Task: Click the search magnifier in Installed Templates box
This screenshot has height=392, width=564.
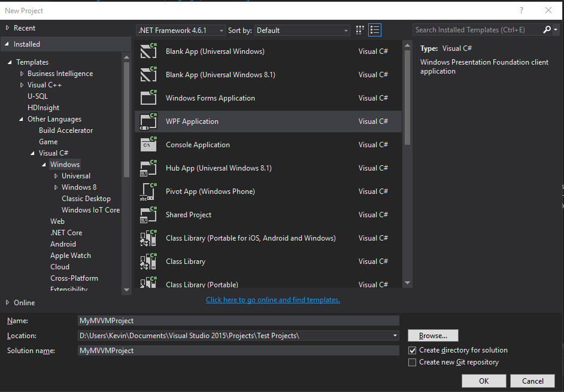Action: pos(547,29)
